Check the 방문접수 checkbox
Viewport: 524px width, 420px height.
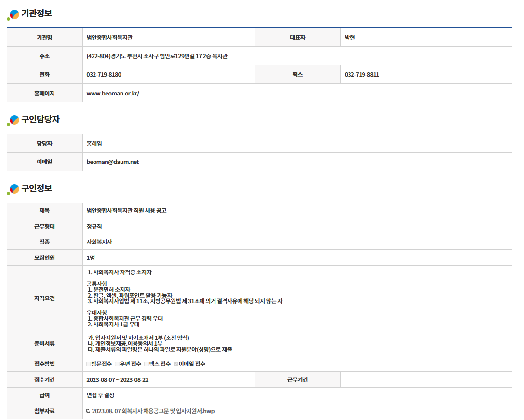point(89,364)
